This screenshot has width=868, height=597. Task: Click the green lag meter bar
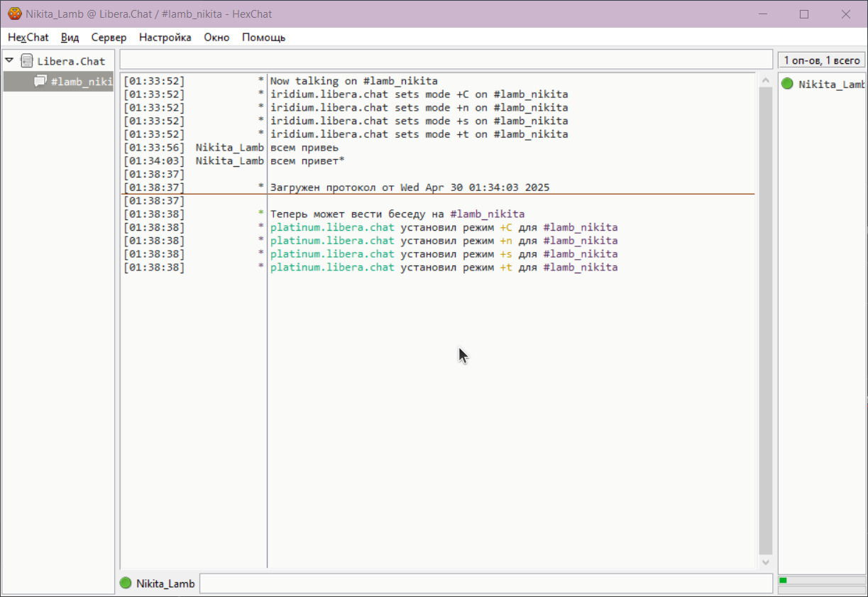click(x=784, y=581)
